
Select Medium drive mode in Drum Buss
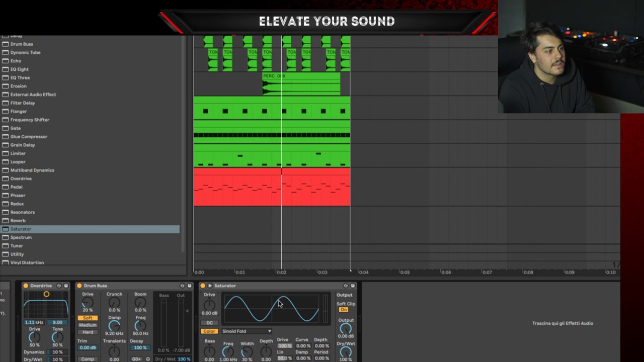(88, 325)
